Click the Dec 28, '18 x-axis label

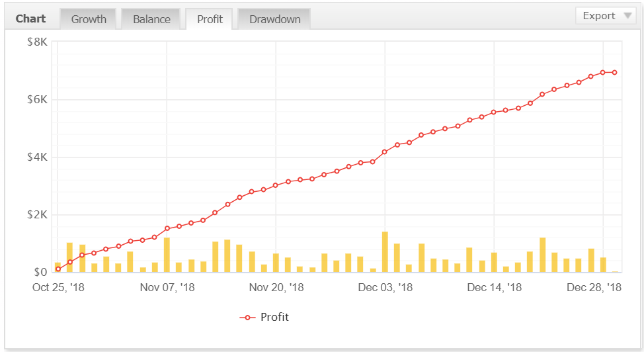[x=594, y=287]
